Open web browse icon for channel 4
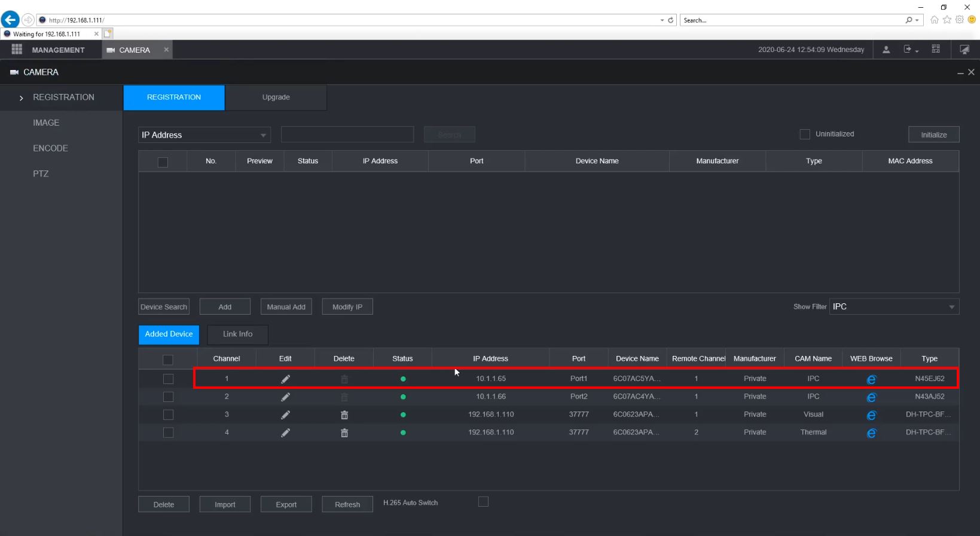The image size is (980, 536). pos(871,433)
